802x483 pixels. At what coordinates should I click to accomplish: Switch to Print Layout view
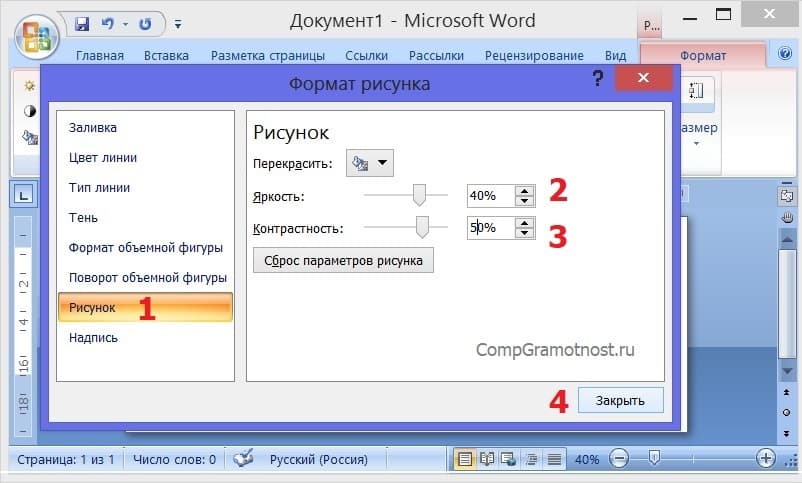(x=464, y=459)
